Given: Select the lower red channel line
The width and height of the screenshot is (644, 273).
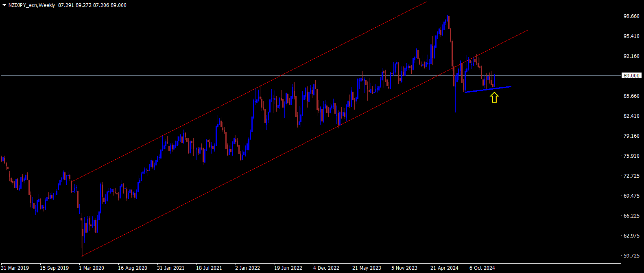Looking at the screenshot, I should click(305, 143).
